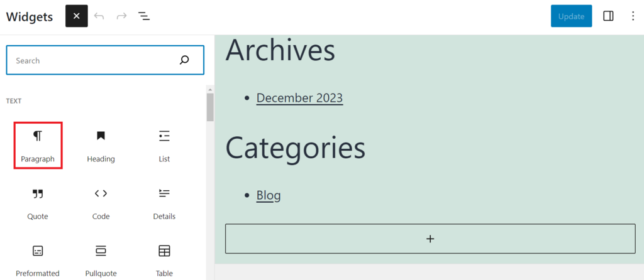Screen dimensions: 644x280
Task: Open the three-dot options menu
Action: point(633,16)
